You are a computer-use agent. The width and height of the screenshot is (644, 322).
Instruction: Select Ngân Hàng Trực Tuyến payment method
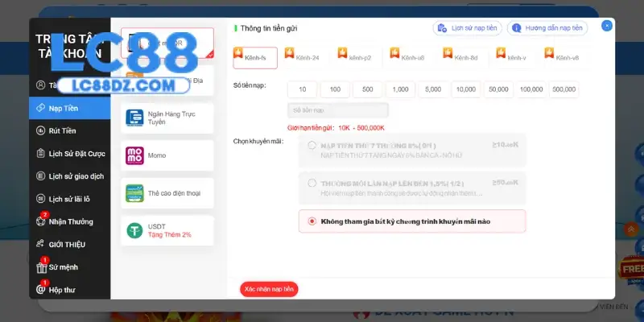point(167,118)
